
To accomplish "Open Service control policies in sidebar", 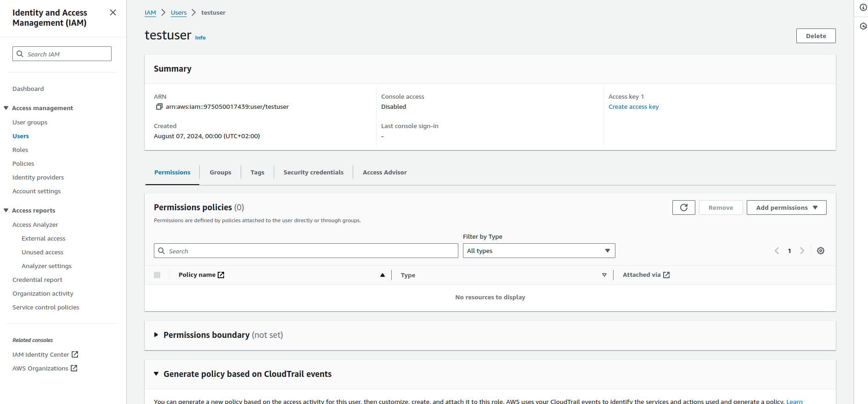I will [45, 307].
